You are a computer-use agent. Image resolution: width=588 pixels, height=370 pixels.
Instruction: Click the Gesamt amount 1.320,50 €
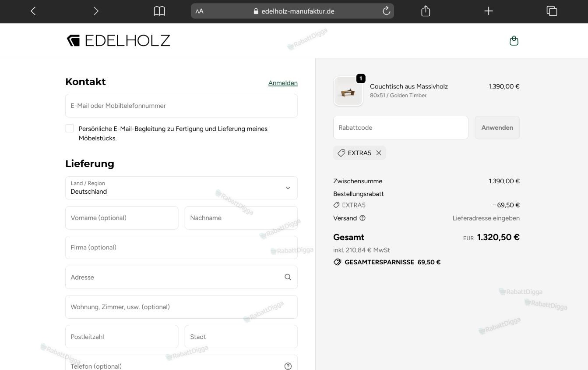498,237
